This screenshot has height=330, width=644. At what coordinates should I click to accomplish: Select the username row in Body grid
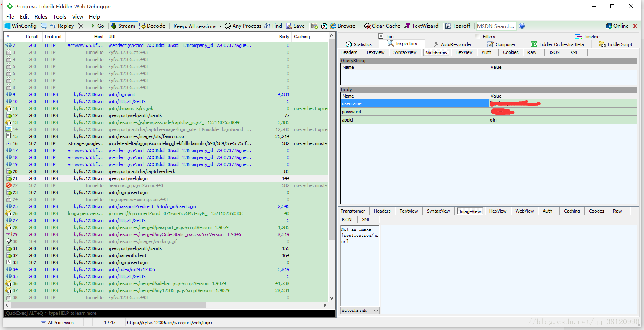pyautogui.click(x=489, y=103)
